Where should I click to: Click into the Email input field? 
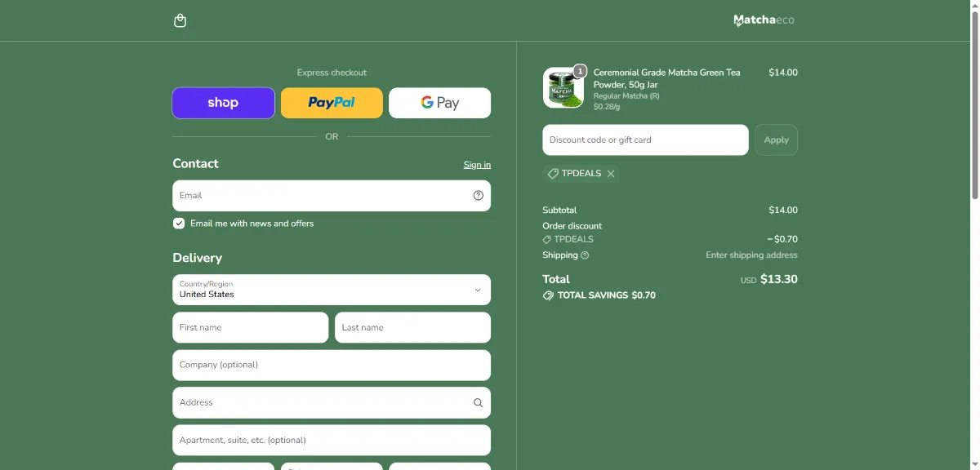[332, 196]
